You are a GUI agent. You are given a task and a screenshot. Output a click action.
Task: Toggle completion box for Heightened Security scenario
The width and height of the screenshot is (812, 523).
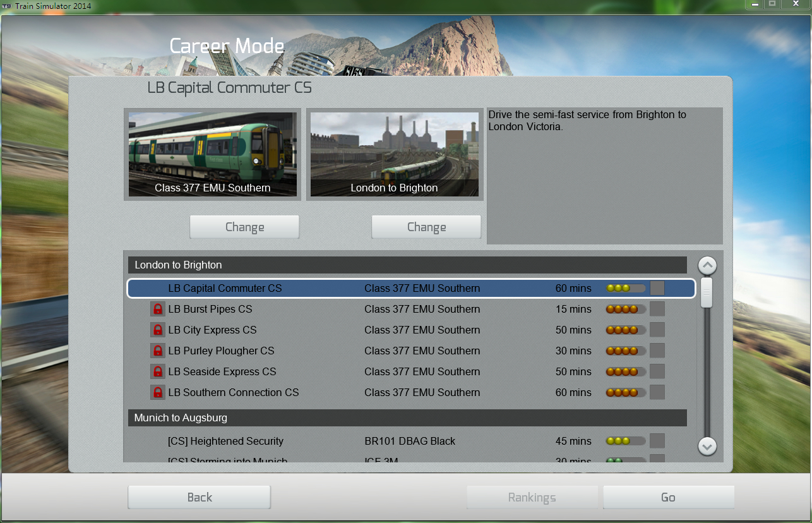point(657,441)
